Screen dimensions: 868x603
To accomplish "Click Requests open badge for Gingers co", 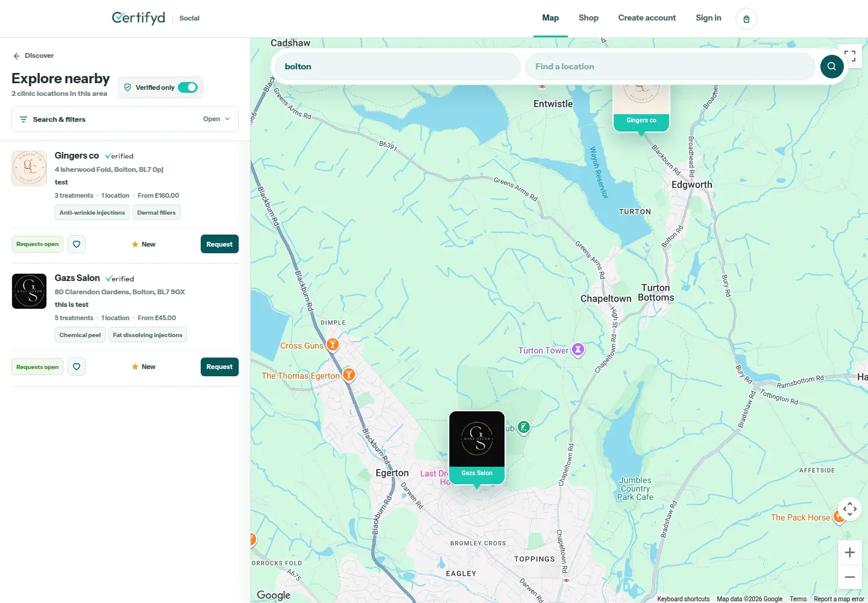I will 37,244.
